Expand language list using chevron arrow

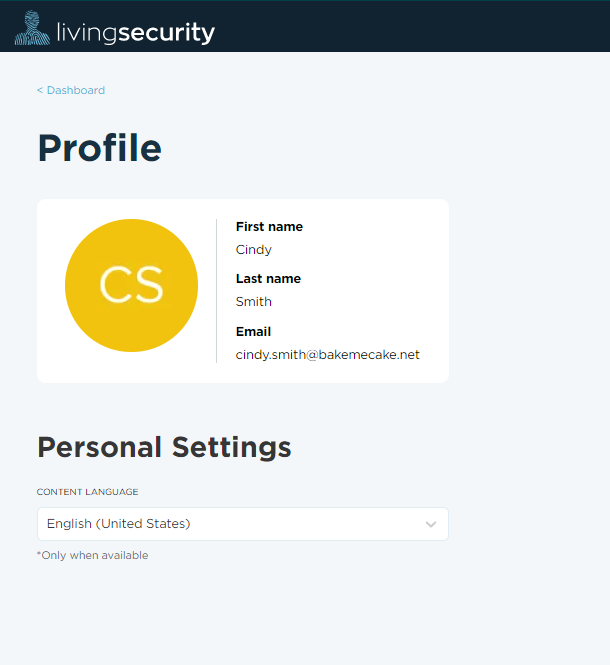[x=431, y=524]
